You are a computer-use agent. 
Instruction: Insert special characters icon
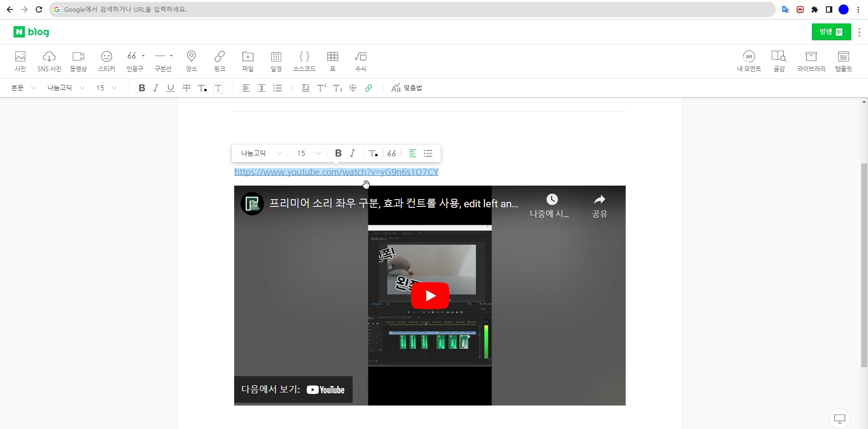[x=353, y=88]
